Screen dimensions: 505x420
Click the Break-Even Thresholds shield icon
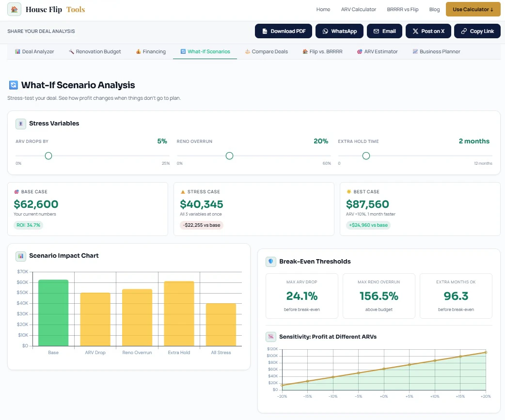point(271,261)
